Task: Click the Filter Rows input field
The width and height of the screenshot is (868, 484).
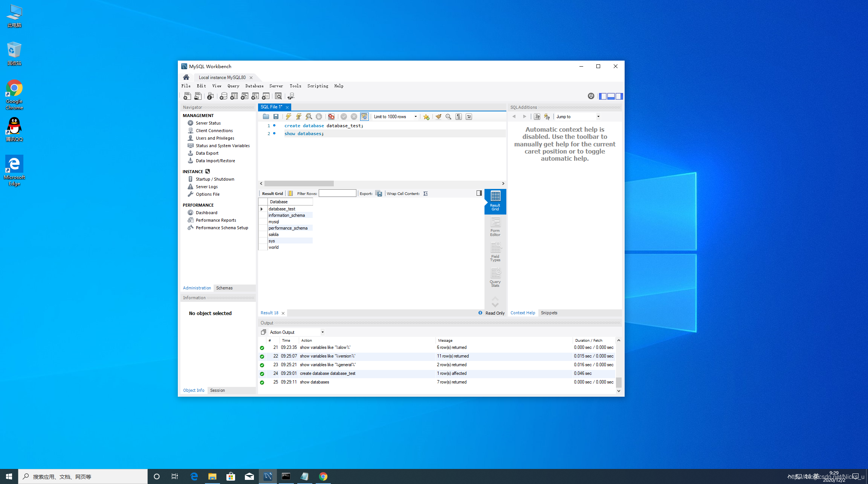Action: click(337, 193)
